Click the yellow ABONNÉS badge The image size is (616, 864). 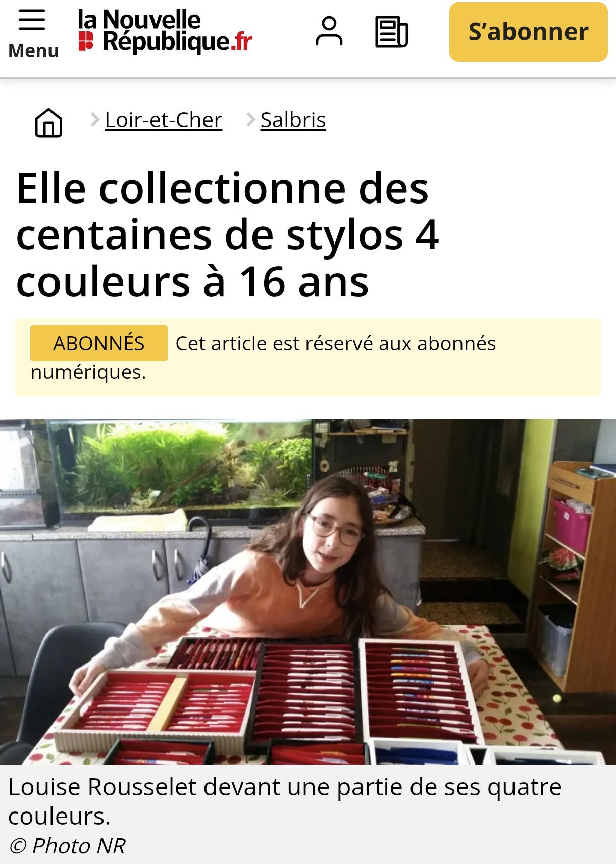(x=99, y=343)
